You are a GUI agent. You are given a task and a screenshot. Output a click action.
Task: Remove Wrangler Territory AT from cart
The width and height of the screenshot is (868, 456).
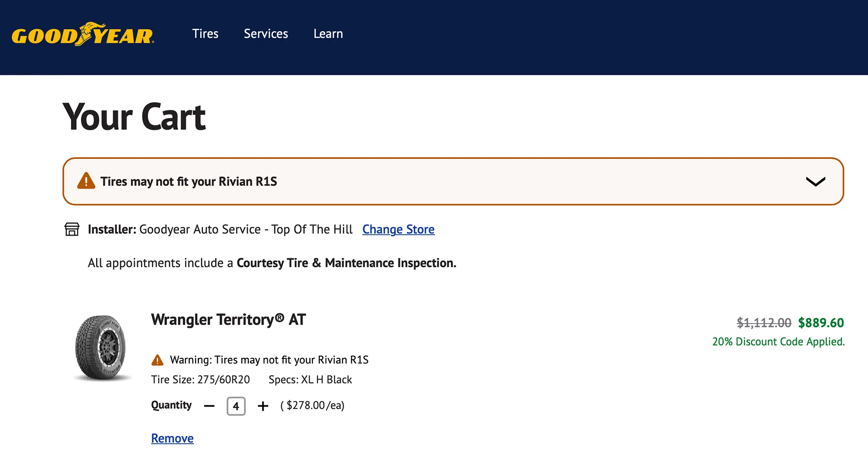pos(172,438)
